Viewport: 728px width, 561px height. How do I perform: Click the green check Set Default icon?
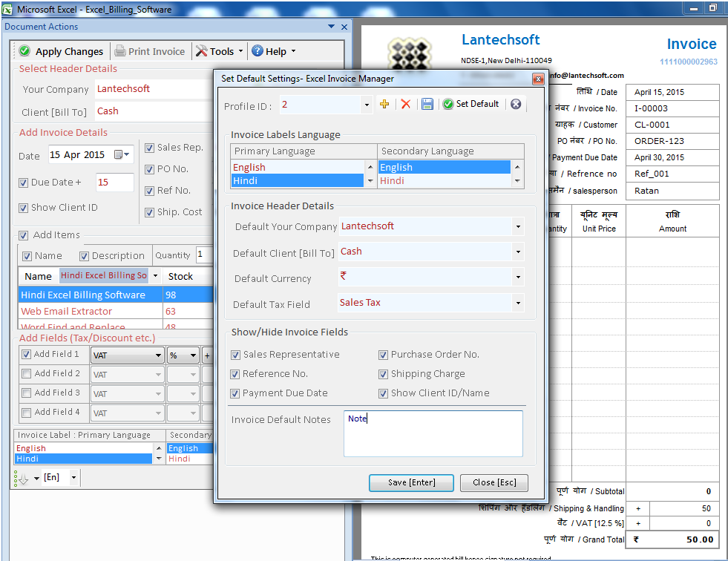click(x=448, y=104)
